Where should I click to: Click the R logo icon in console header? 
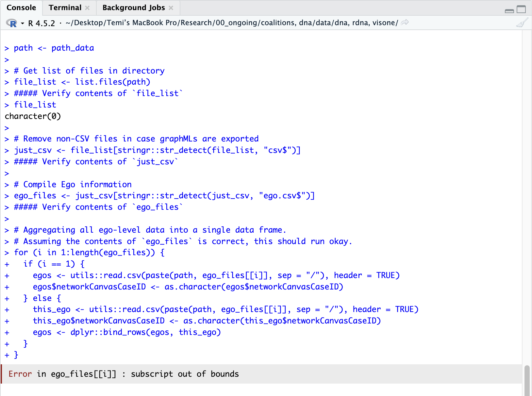12,23
